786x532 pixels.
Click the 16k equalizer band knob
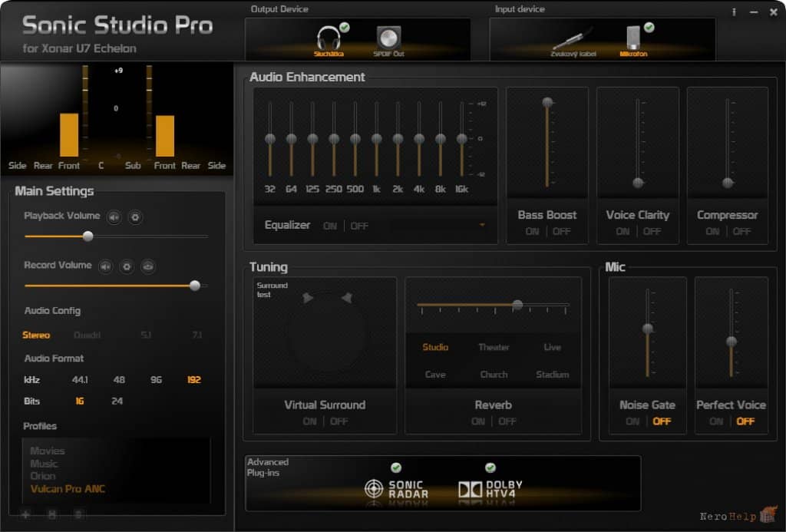461,139
